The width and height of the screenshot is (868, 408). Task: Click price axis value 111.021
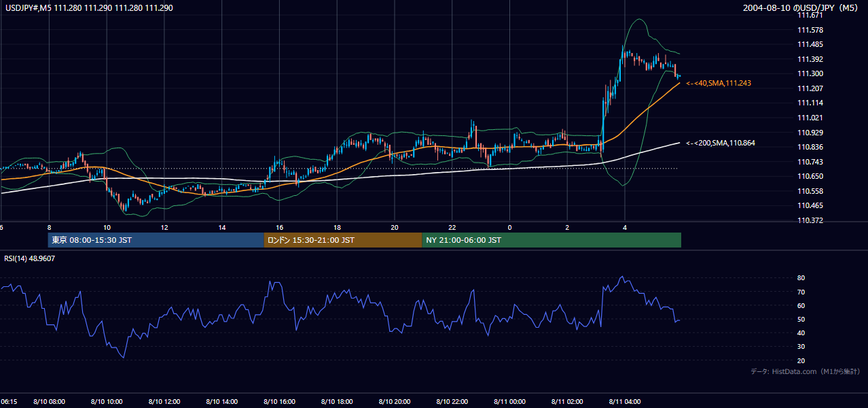pos(810,118)
